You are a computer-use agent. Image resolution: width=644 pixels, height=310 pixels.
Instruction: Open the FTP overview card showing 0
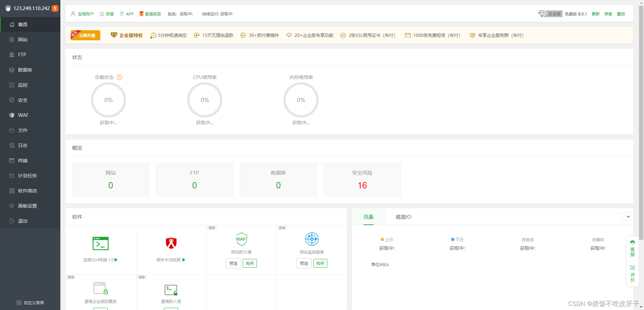pos(195,180)
